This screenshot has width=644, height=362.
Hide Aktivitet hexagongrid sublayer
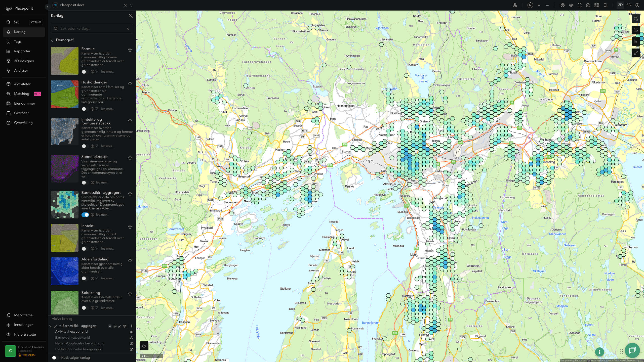tap(131, 332)
